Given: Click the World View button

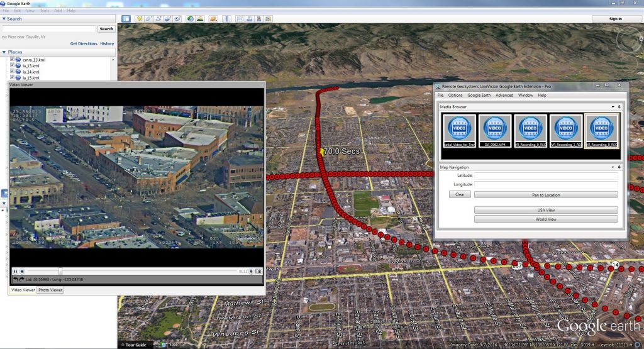Looking at the screenshot, I should click(x=546, y=219).
